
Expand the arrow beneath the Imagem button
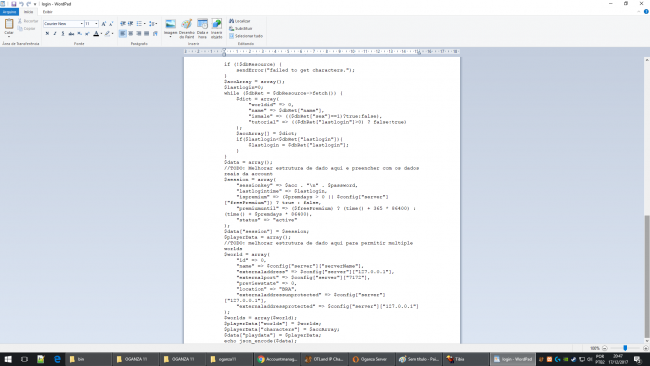coord(170,37)
